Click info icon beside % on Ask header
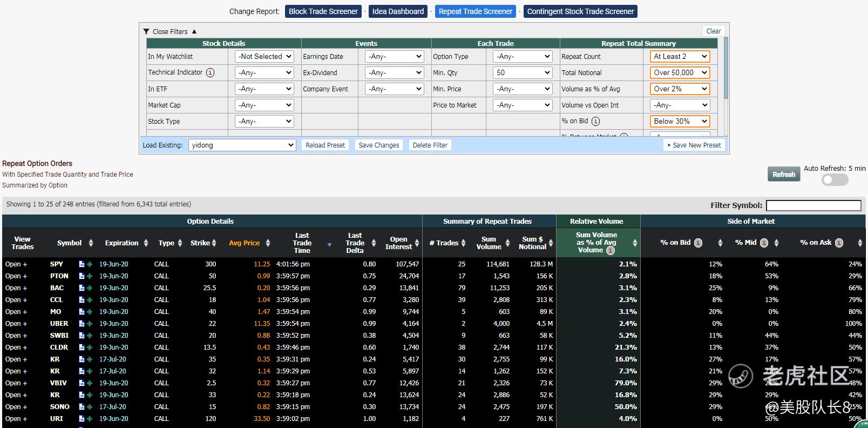Viewport: 868px width, 428px height. tap(839, 243)
